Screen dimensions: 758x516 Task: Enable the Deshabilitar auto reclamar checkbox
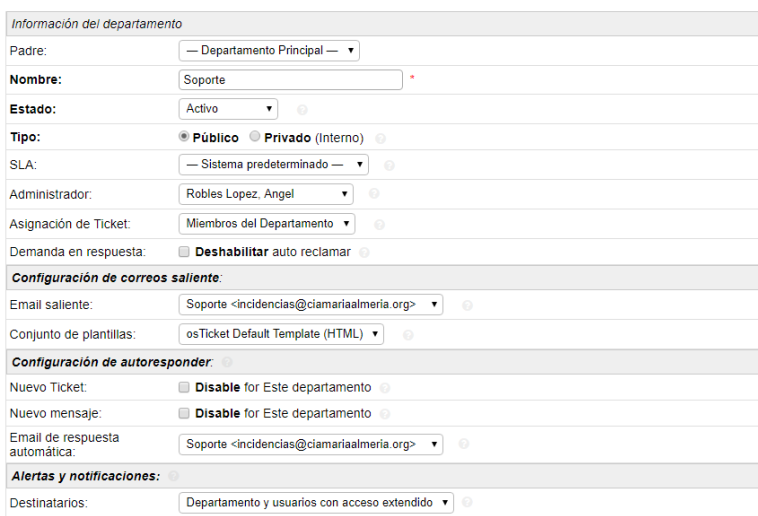click(184, 252)
